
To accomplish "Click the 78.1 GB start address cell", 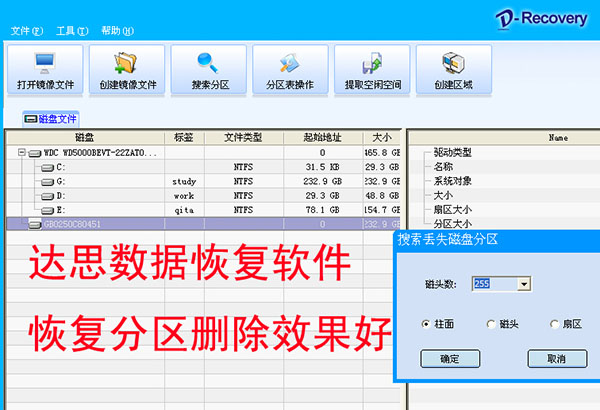I will tap(323, 210).
